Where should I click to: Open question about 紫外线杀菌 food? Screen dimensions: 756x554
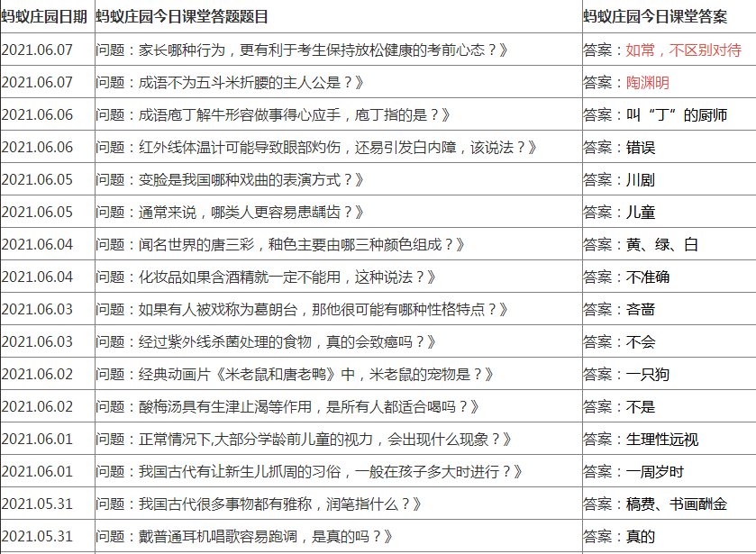pos(266,341)
